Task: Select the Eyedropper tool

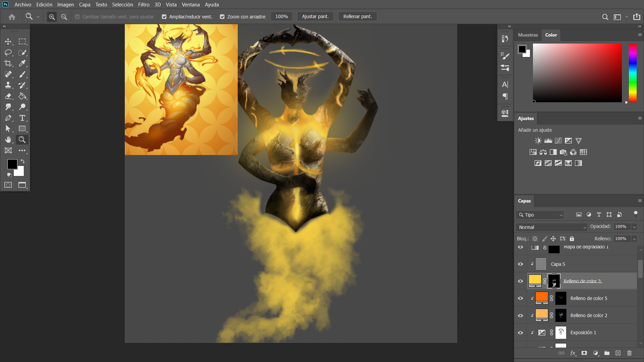Action: tap(22, 63)
